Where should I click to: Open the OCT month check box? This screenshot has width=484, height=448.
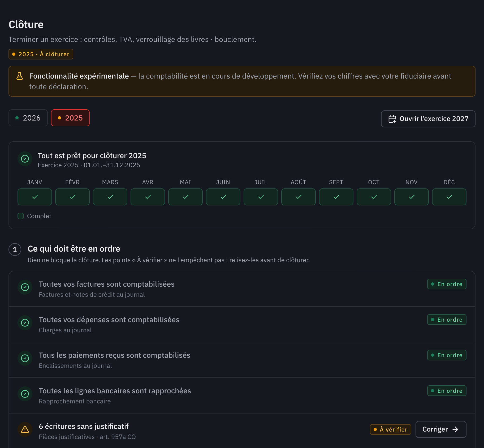tap(374, 197)
